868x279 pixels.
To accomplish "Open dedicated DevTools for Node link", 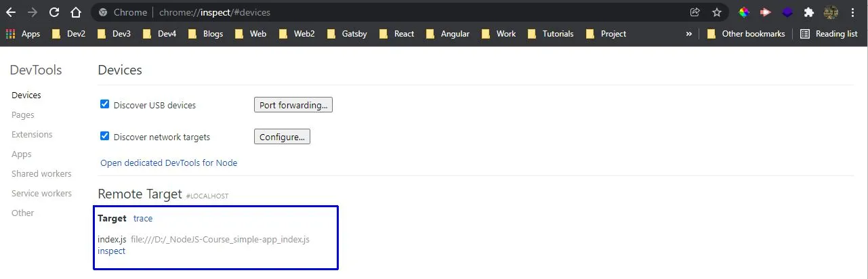I will coord(169,163).
